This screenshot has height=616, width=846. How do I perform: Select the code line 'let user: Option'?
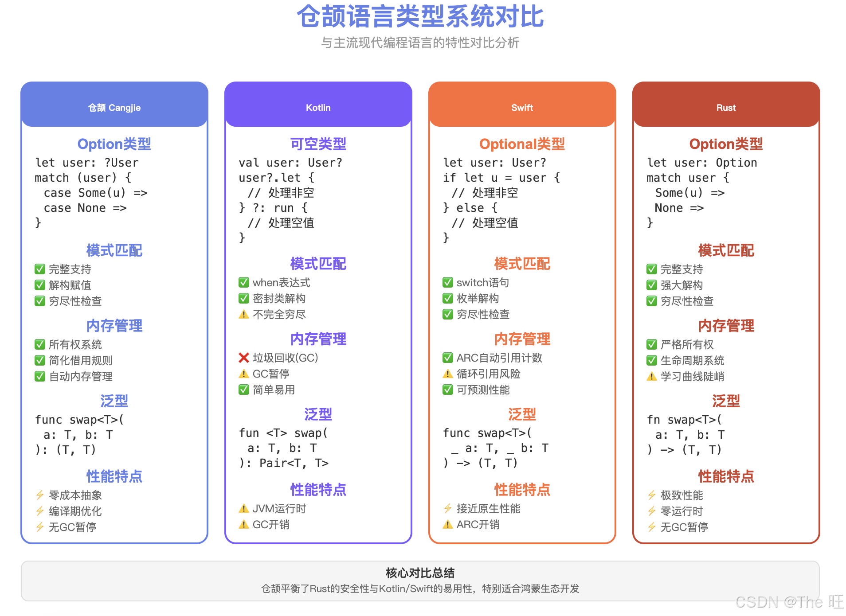point(702,163)
